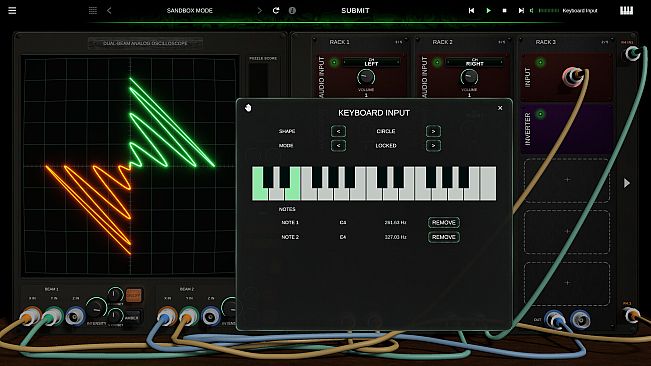Start playback with the green play icon
The image size is (651, 366).
(x=488, y=10)
